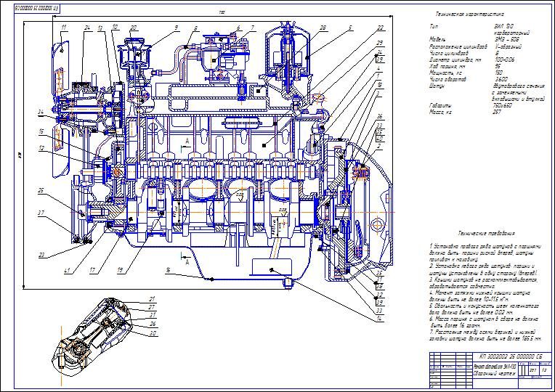Select callout label 20 at the top
Image resolution: width=555 pixels, height=392 pixels.
pos(133,28)
